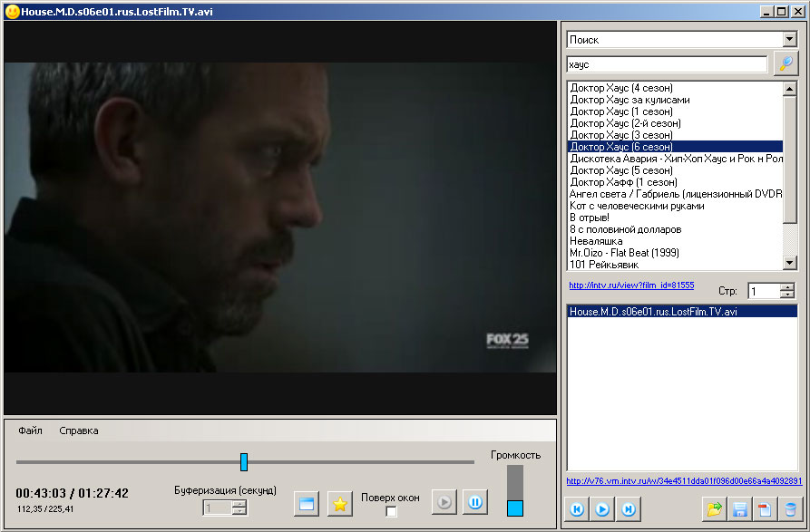Select "Доктор Хаус (2-й сезон)" result
The height and width of the screenshot is (532, 810).
point(675,123)
